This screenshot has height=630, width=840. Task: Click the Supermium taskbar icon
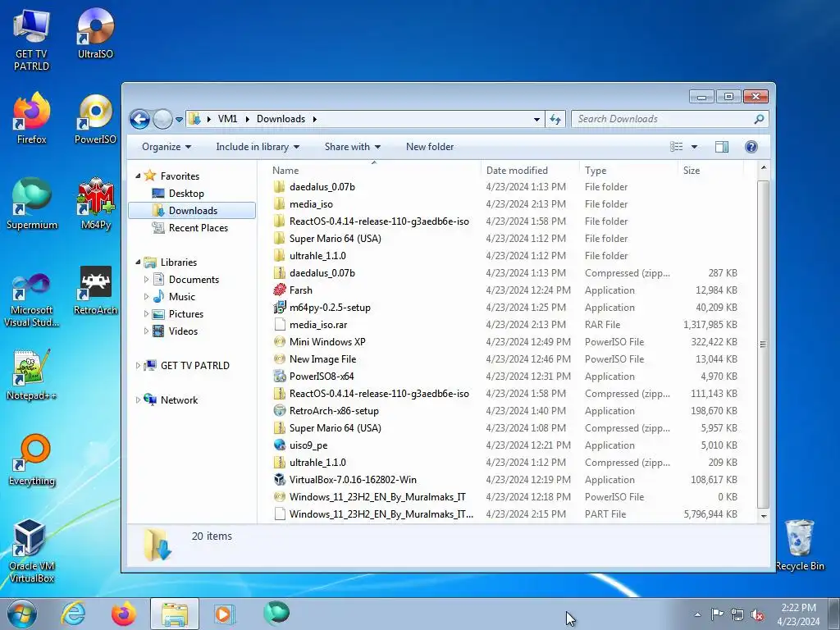tap(276, 614)
